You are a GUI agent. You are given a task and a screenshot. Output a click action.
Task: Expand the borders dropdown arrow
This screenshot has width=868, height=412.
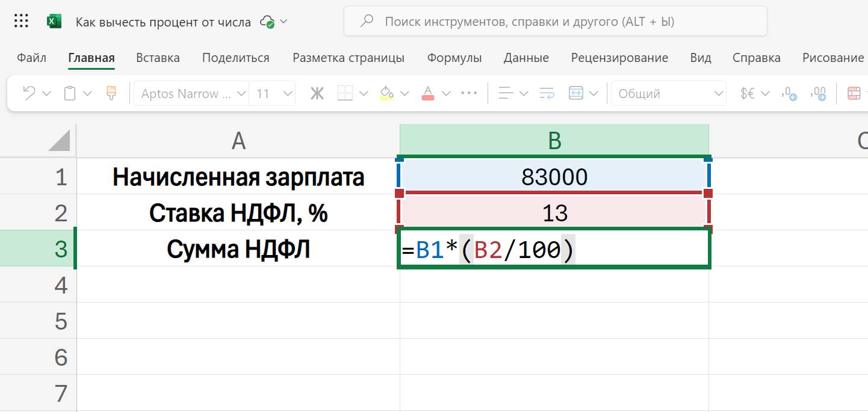pos(363,94)
